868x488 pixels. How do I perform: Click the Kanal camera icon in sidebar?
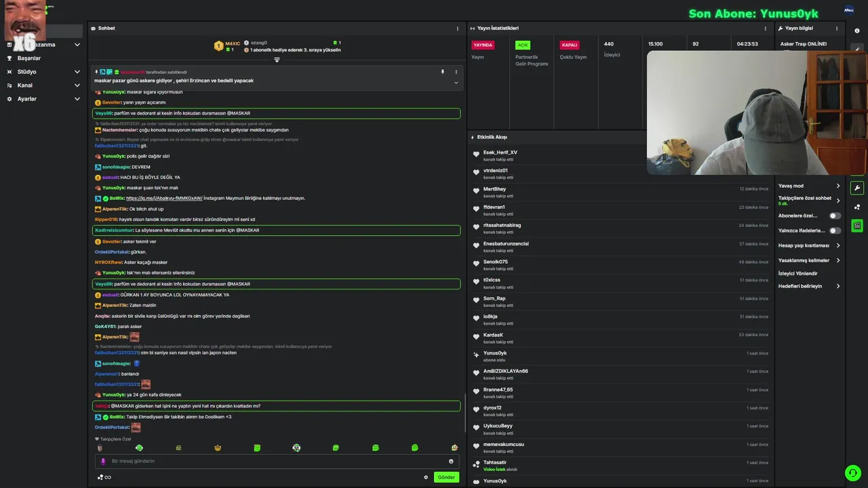[9, 85]
